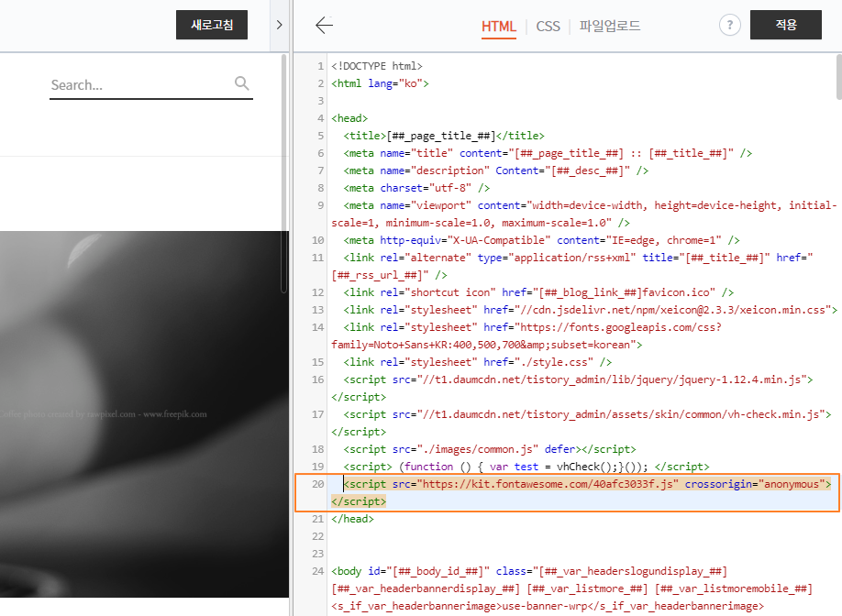Click the 적용 apply button
842x616 pixels.
coord(786,25)
